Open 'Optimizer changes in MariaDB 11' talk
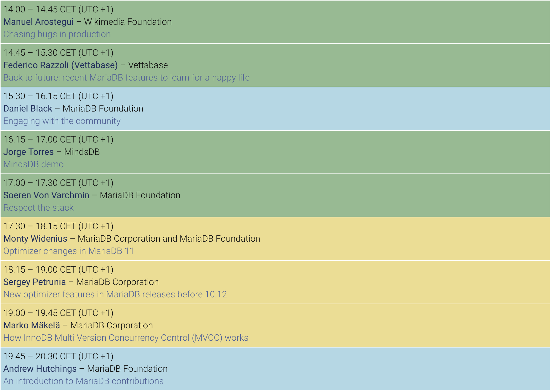 click(x=68, y=251)
